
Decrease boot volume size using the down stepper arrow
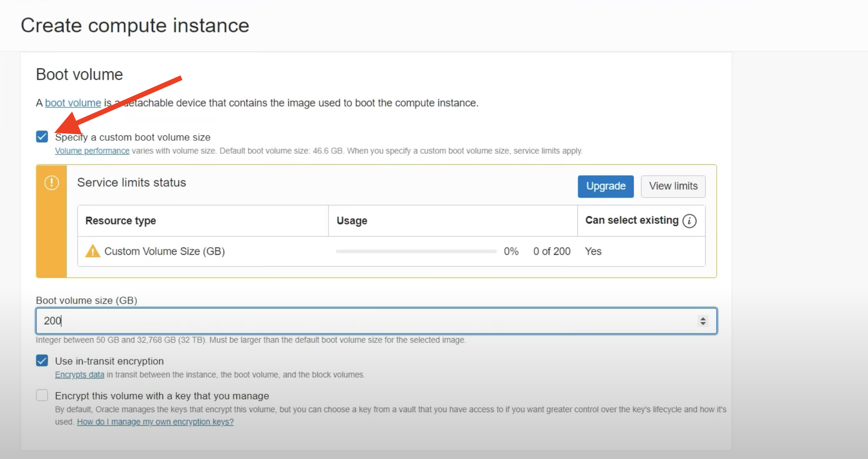click(703, 324)
